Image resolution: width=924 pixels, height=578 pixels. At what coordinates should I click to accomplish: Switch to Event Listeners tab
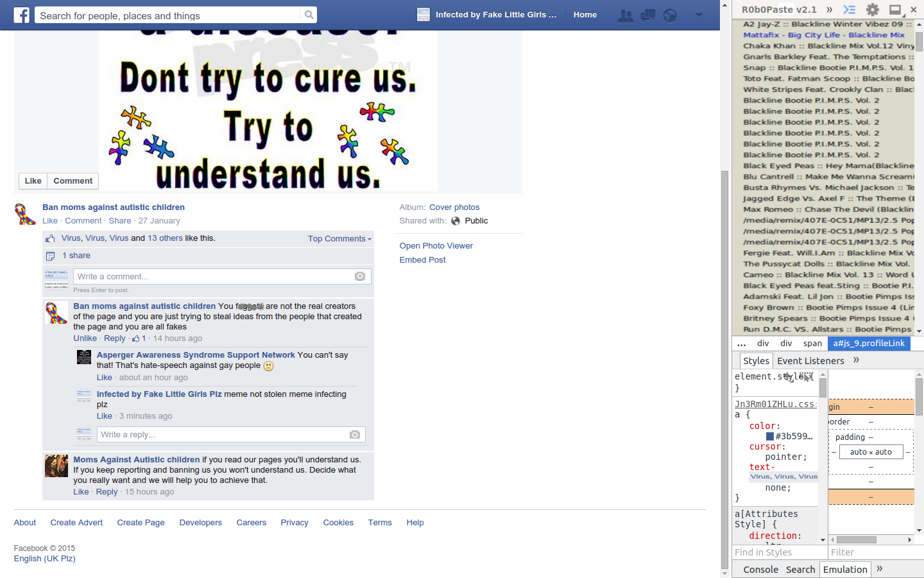click(810, 361)
